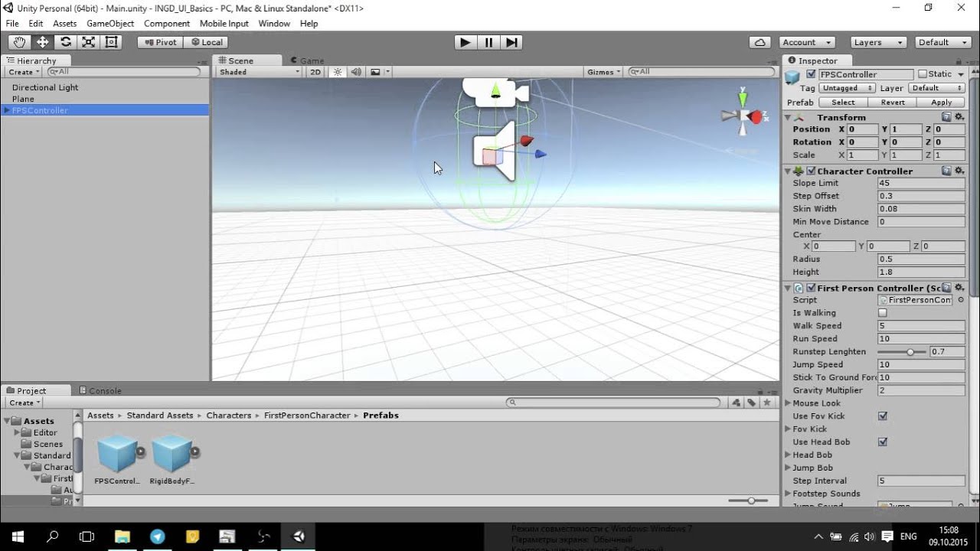Toggle scene effects image icon
Screen dimensions: 980x551
(x=375, y=72)
